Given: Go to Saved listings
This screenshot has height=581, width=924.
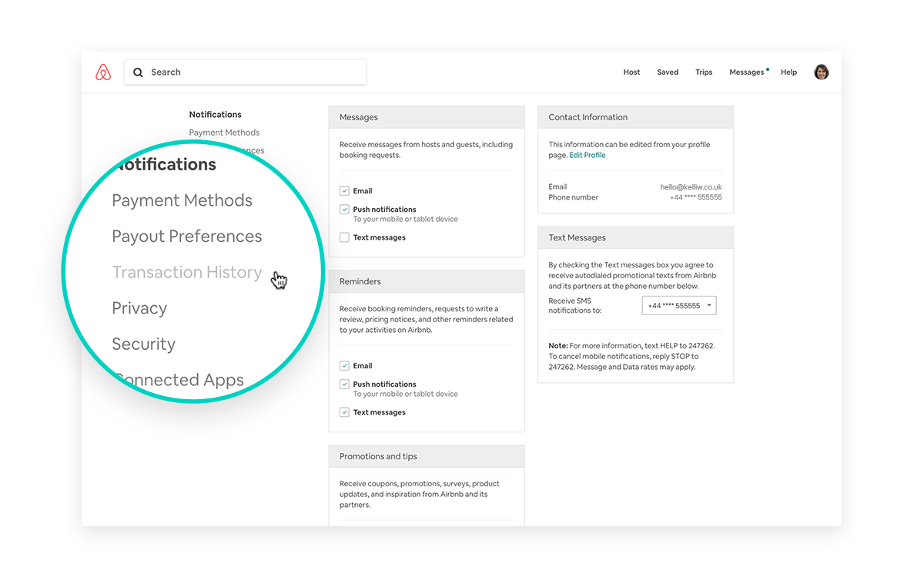Looking at the screenshot, I should pyautogui.click(x=668, y=72).
